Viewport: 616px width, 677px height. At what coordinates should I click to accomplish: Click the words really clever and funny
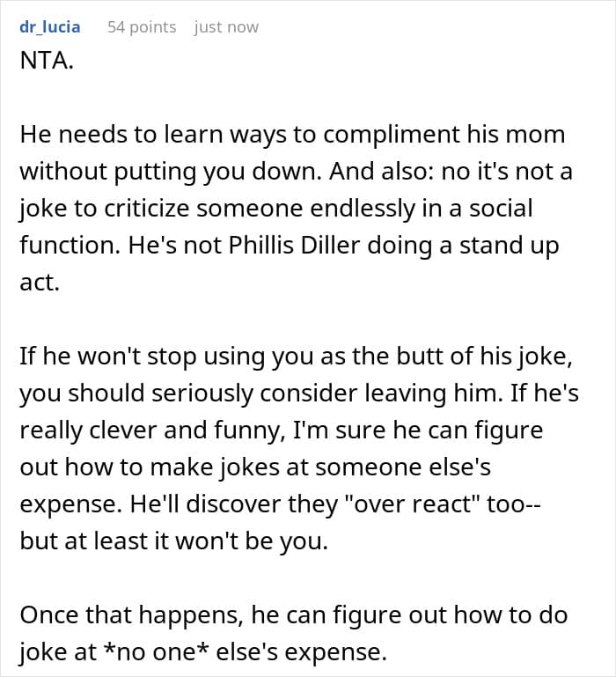(152, 430)
